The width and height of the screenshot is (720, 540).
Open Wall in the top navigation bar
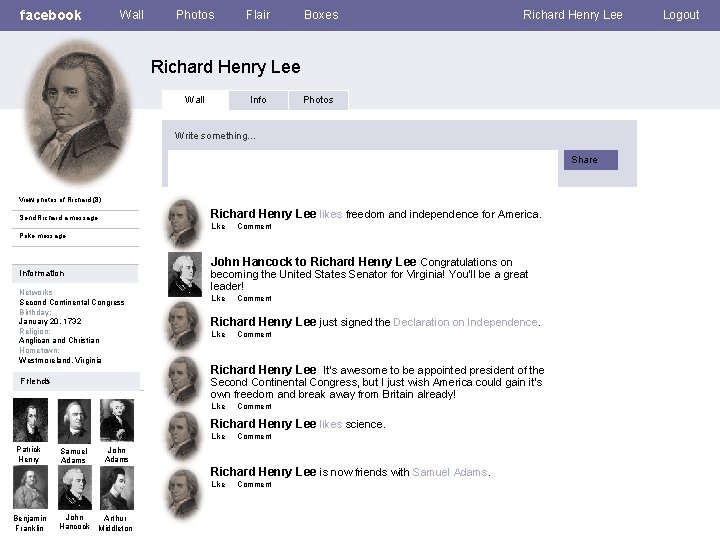point(131,15)
